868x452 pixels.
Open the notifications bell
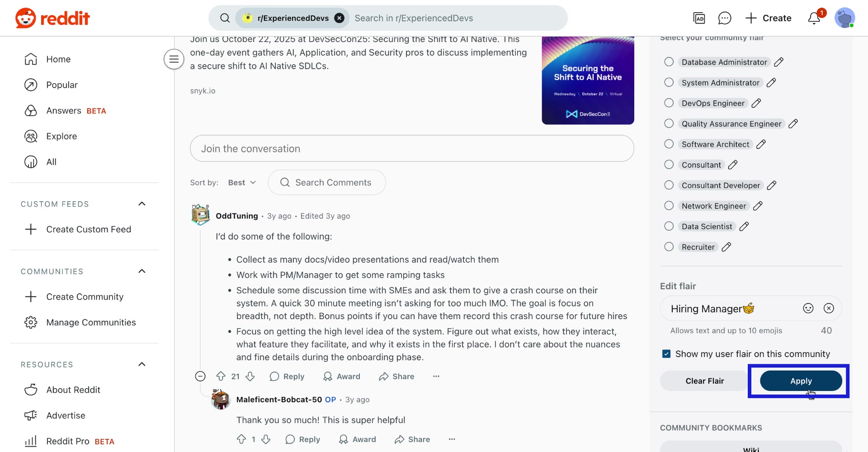pos(815,18)
